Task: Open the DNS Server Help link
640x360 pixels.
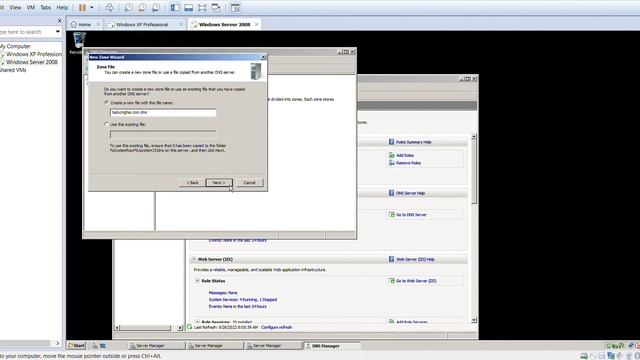Action: point(410,193)
